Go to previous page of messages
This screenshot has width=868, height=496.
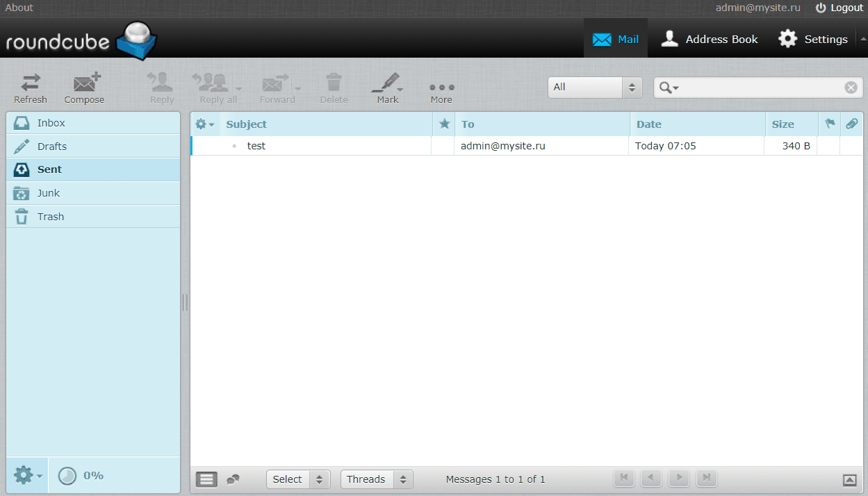tap(651, 478)
